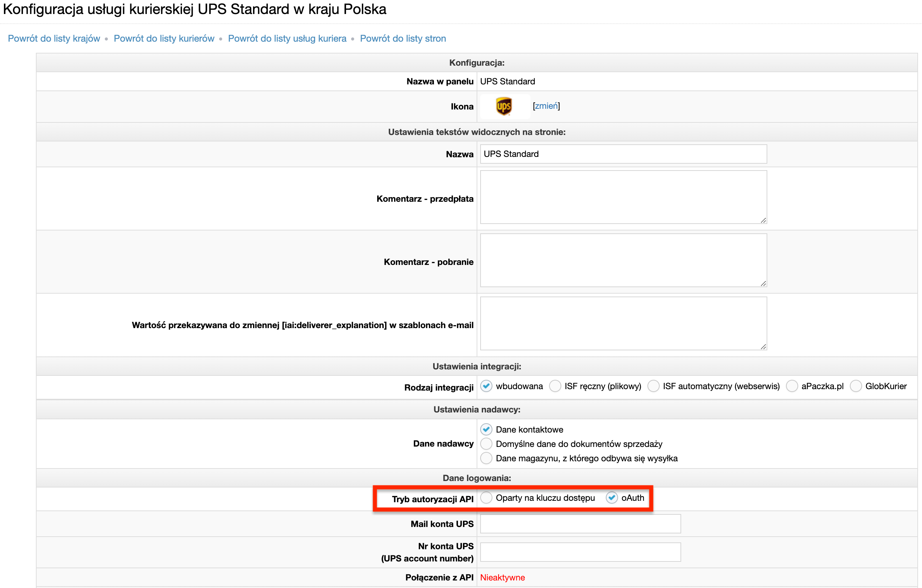Viewport: 922px width, 588px height.
Task: Select Oparty na kluczu dostępu authorization
Action: 486,498
